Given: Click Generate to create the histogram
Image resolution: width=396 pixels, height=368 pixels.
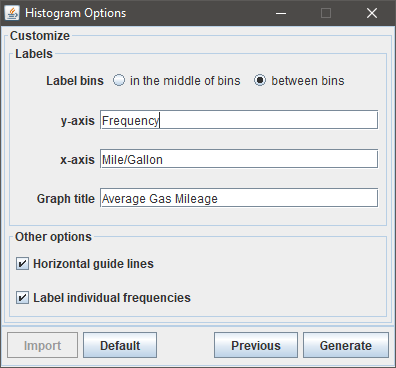Looking at the screenshot, I should click(346, 345).
